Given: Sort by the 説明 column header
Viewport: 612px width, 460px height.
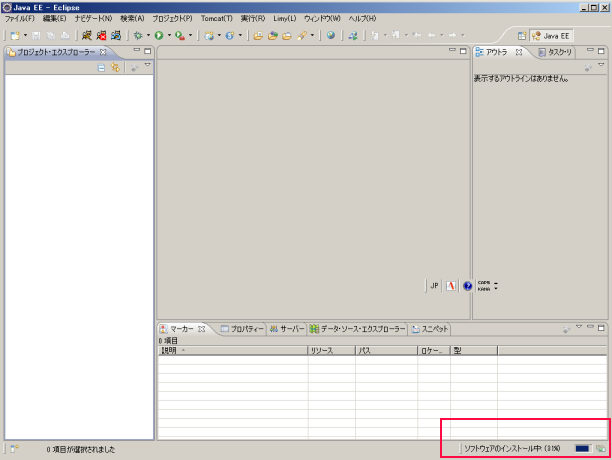Looking at the screenshot, I should (233, 350).
